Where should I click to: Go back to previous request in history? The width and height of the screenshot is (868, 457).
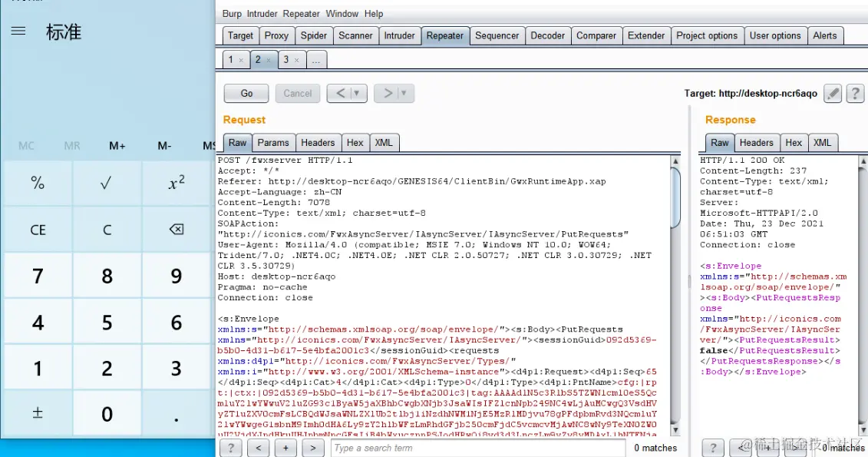[x=341, y=93]
